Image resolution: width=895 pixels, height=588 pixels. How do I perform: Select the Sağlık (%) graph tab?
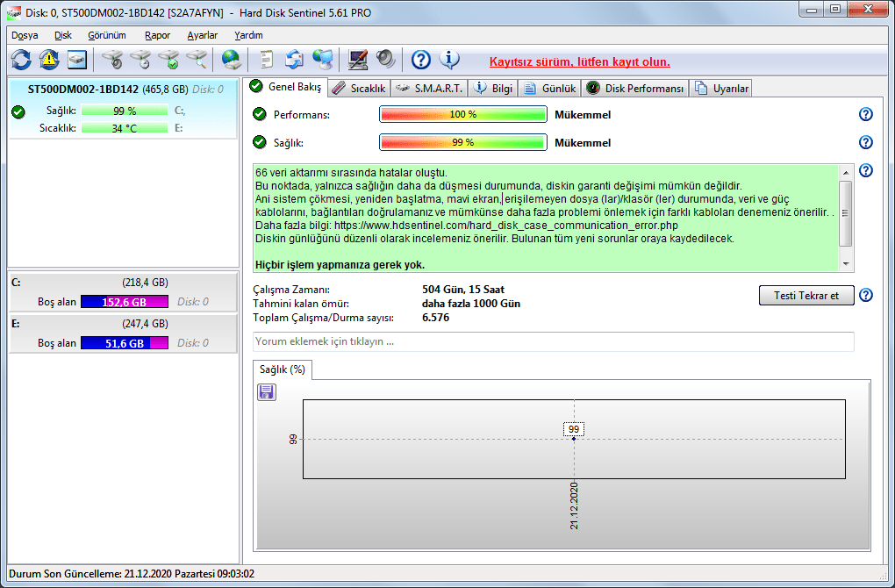(282, 369)
